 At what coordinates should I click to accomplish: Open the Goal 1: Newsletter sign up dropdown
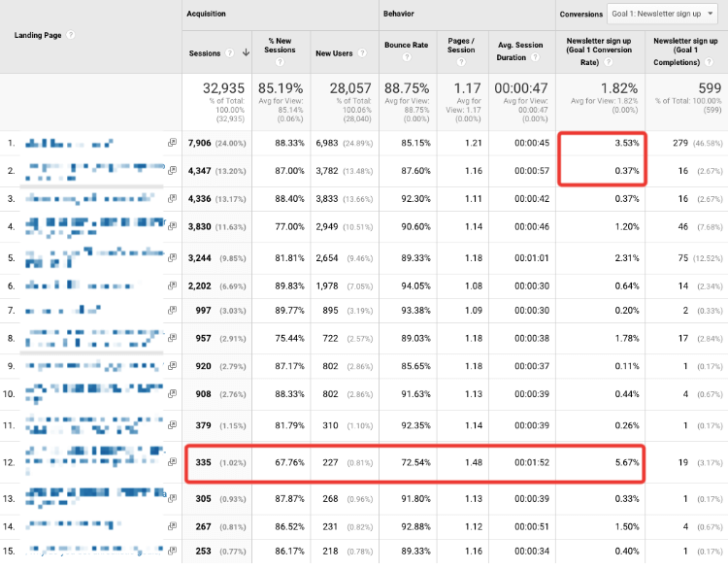(662, 14)
